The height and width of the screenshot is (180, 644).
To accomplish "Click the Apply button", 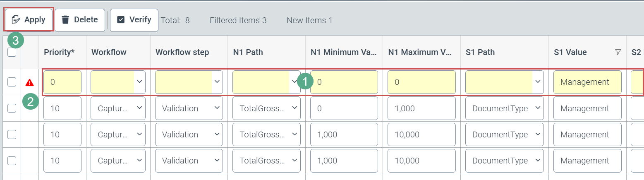I will coord(29,20).
